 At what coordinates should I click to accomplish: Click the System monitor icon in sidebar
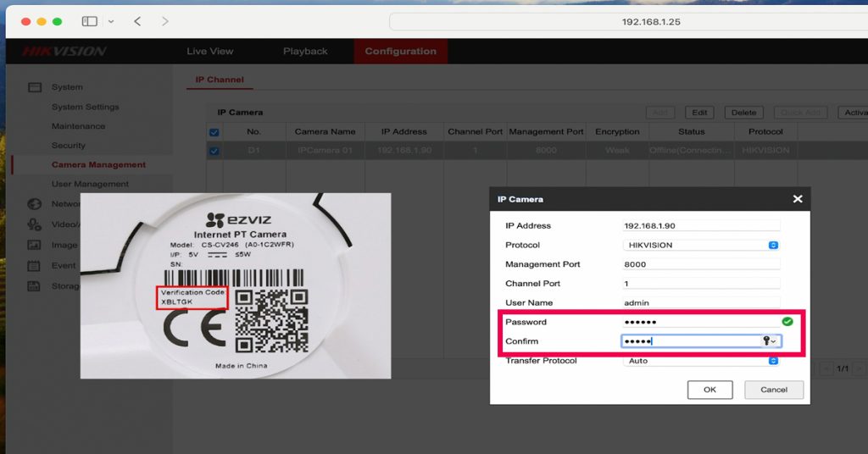point(35,87)
